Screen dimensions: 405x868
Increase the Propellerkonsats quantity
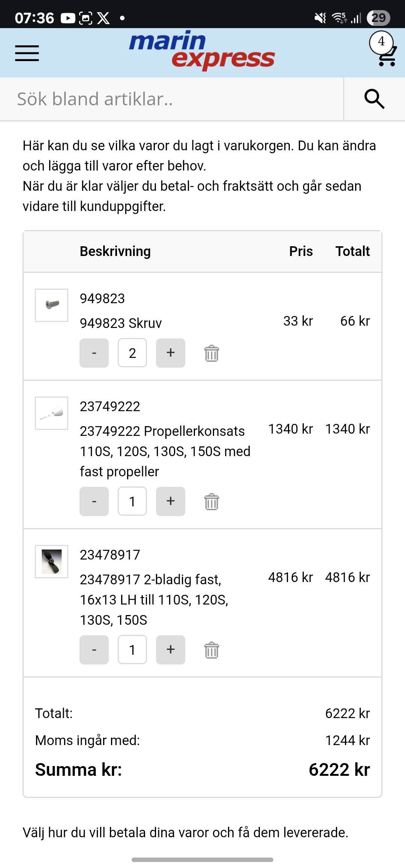click(x=171, y=501)
